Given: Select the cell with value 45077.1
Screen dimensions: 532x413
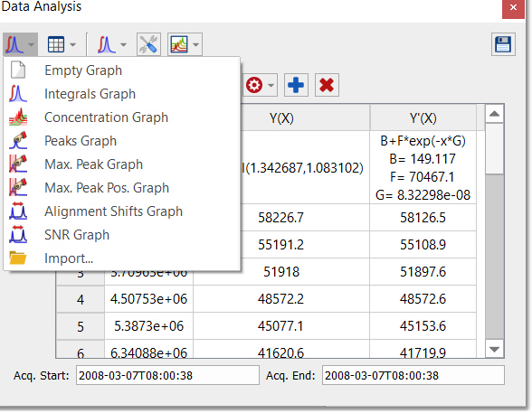Looking at the screenshot, I should pyautogui.click(x=280, y=326).
